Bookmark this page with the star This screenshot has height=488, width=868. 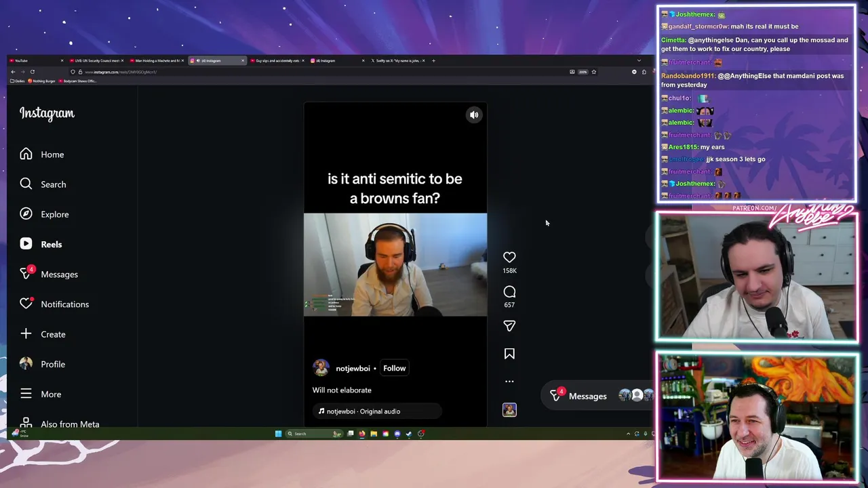click(x=593, y=72)
